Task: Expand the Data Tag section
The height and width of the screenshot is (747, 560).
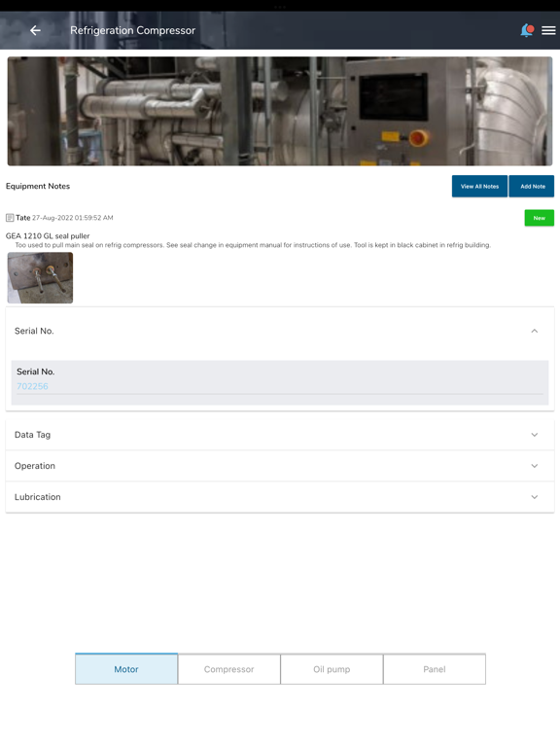Action: point(280,435)
